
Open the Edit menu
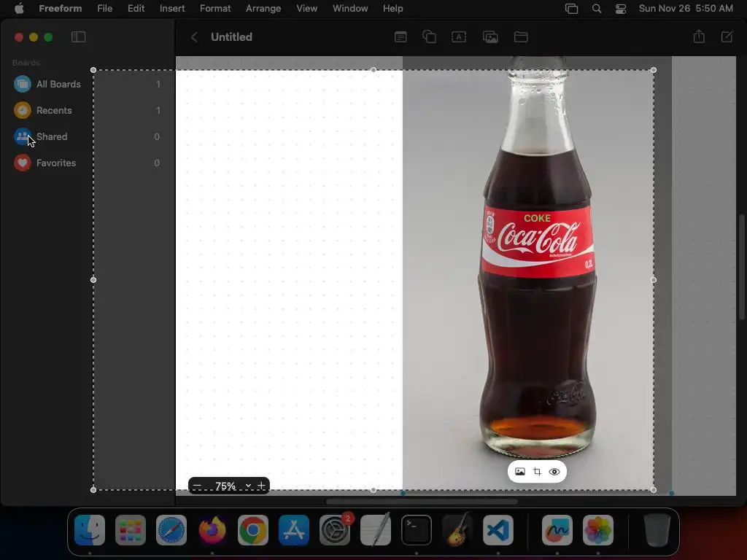(136, 9)
